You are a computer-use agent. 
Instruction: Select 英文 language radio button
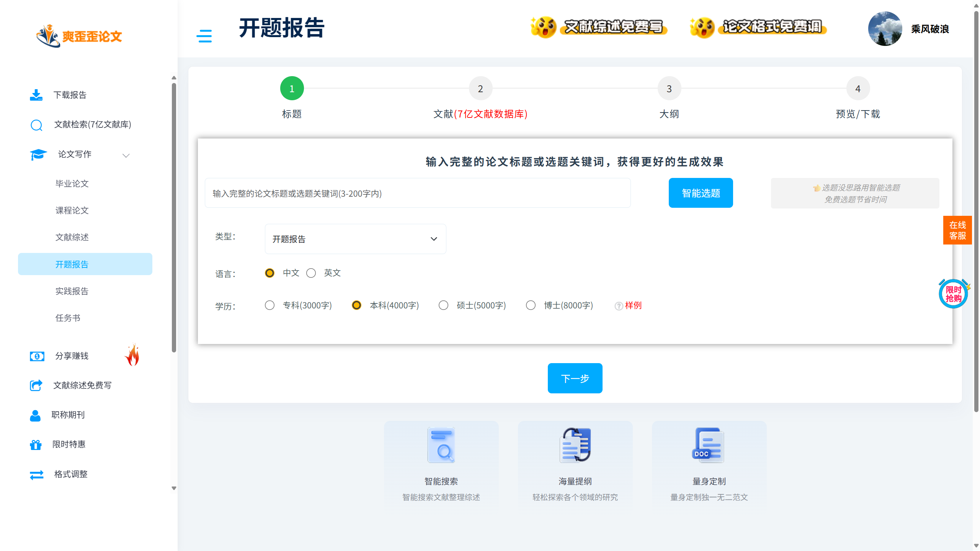click(311, 273)
